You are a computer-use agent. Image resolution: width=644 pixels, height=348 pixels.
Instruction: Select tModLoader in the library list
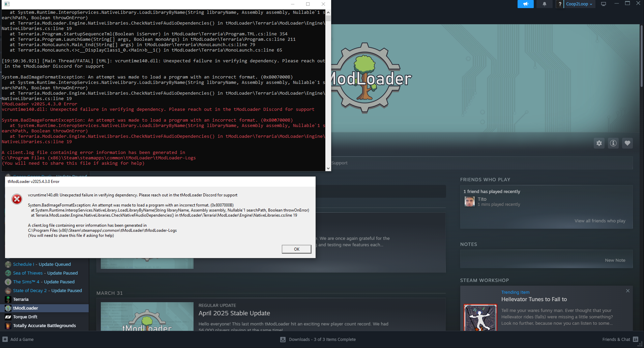coord(45,308)
